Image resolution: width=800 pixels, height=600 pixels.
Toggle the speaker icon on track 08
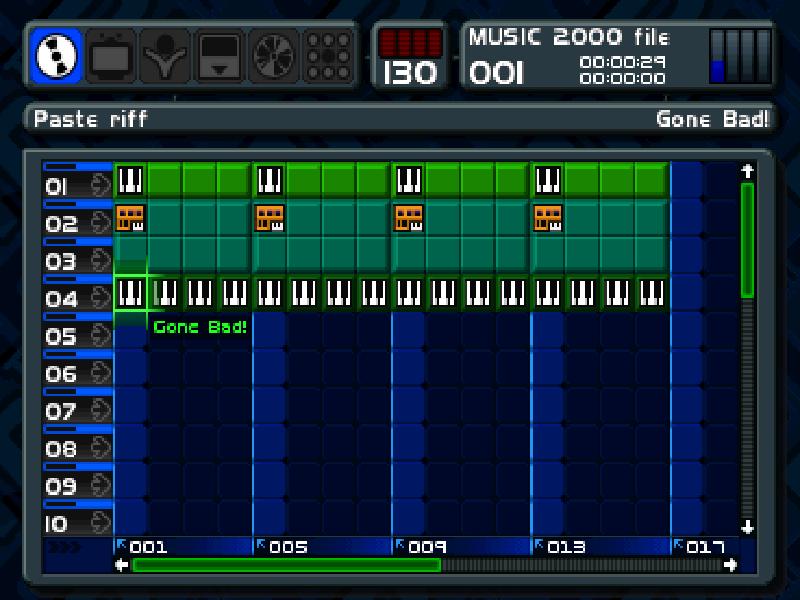101,448
